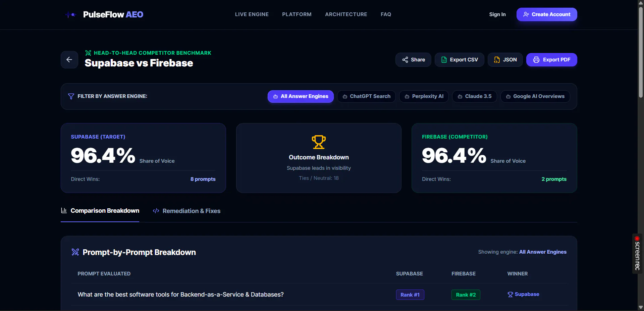The image size is (644, 311).
Task: Open ARCHITECTURE navigation item
Action: coord(346,14)
